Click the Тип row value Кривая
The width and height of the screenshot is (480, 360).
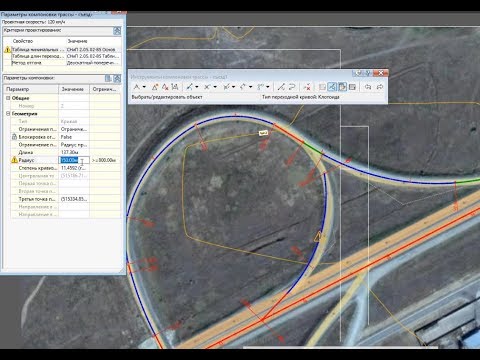click(x=69, y=121)
